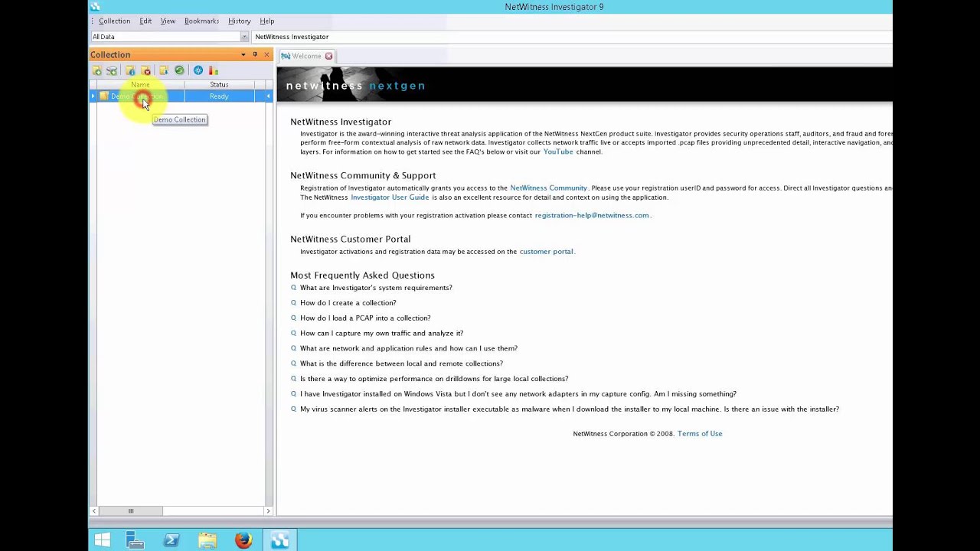Open the History menu
Image resolution: width=980 pixels, height=551 pixels.
pyautogui.click(x=239, y=21)
